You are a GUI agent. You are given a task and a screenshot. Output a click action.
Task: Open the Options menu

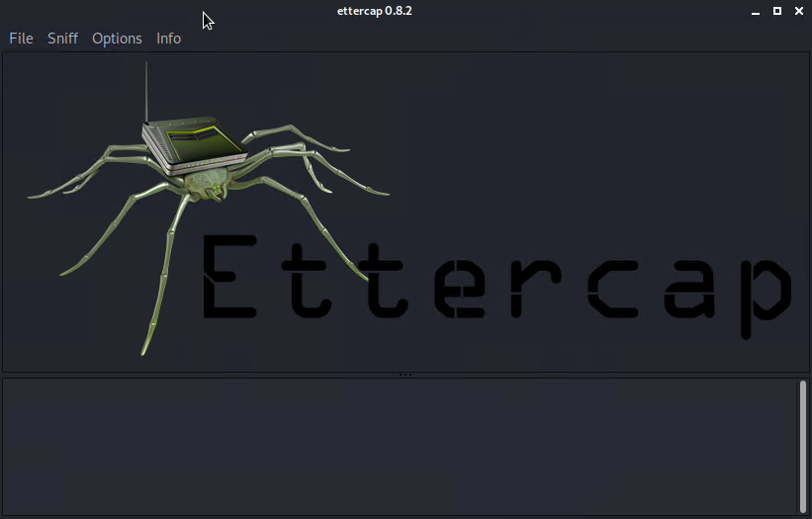[x=117, y=39]
